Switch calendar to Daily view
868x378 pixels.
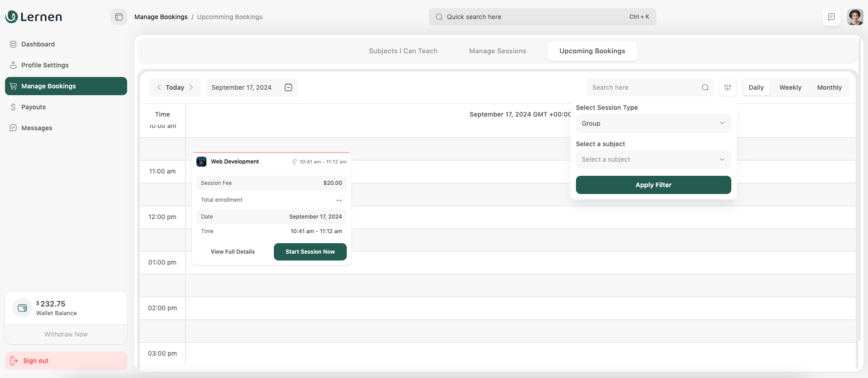(756, 87)
